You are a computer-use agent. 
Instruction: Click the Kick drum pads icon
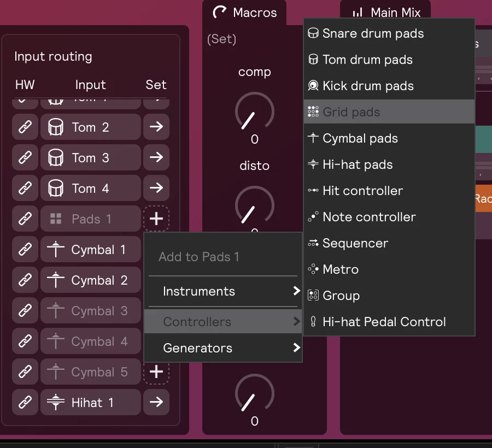[313, 86]
